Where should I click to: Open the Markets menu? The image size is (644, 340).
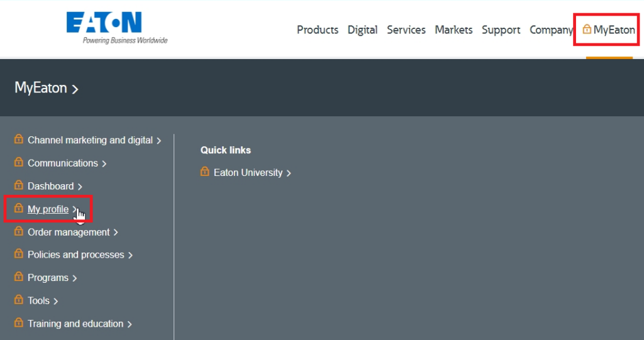[453, 30]
